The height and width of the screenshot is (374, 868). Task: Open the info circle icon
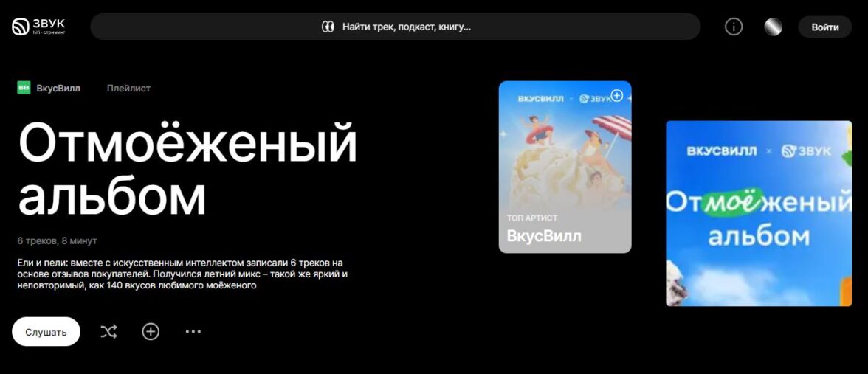tap(734, 27)
